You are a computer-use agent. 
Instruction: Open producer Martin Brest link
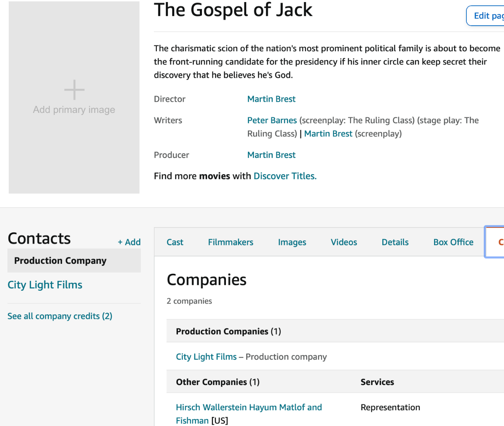click(x=271, y=155)
